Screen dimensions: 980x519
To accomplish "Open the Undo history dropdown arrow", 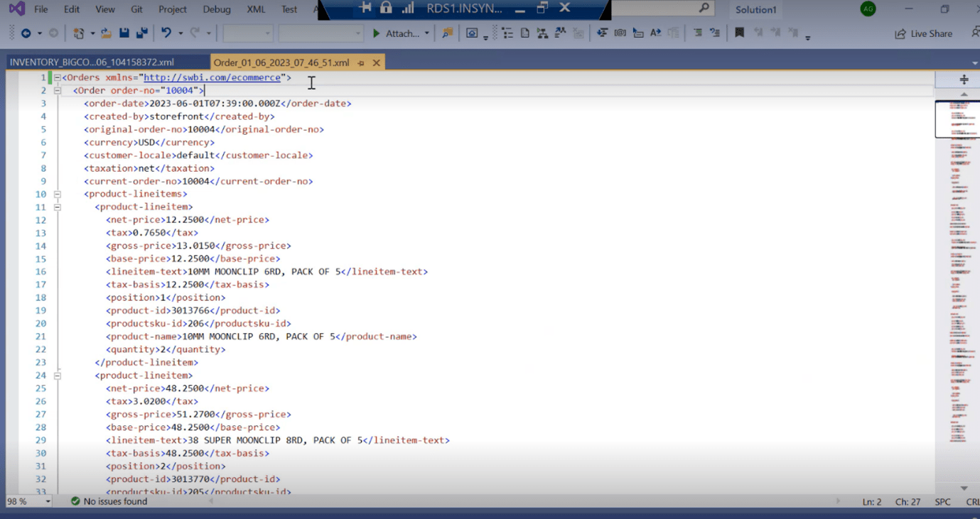I will click(x=181, y=33).
